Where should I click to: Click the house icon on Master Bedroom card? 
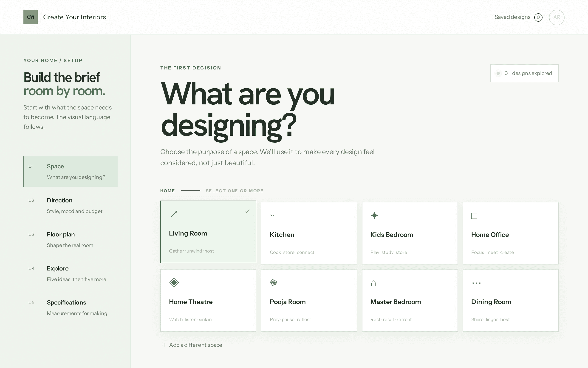[373, 283]
